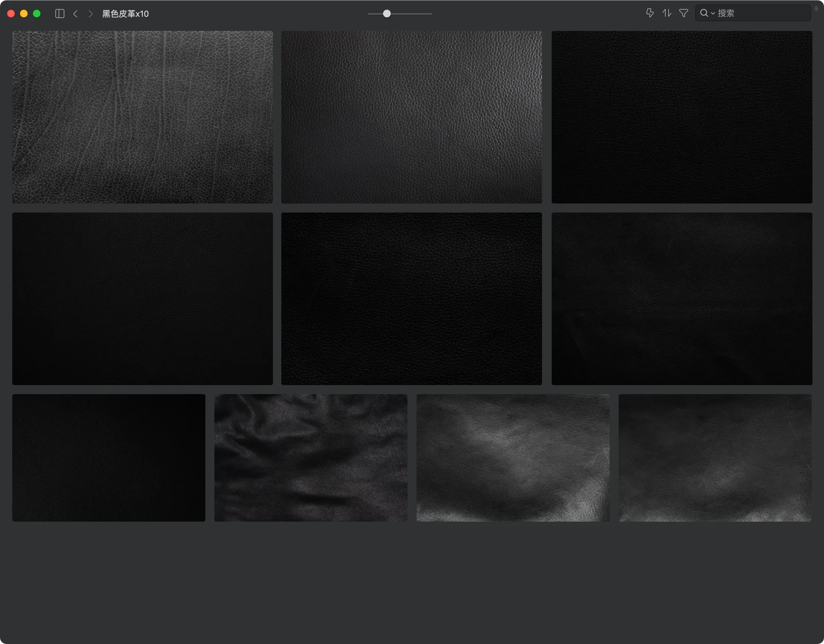Viewport: 824px width, 644px height.
Task: Focus the 搜索 search field
Action: click(x=753, y=13)
